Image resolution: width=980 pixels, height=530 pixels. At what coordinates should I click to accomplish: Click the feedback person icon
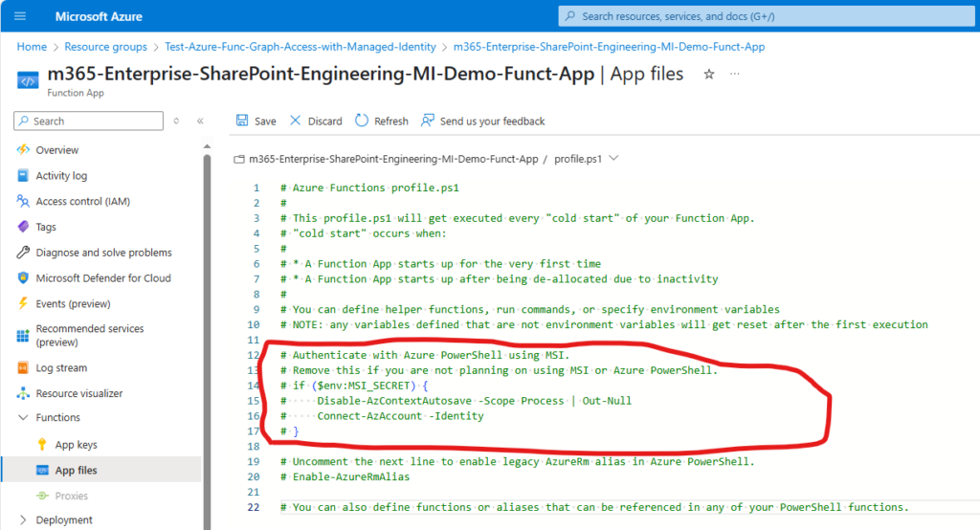(x=428, y=120)
